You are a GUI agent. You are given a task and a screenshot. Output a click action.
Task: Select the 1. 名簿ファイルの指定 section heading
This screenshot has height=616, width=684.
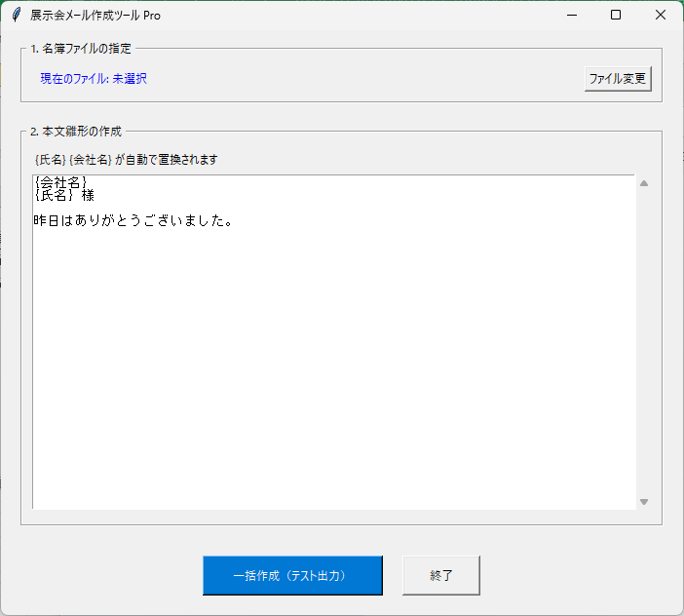tap(81, 48)
